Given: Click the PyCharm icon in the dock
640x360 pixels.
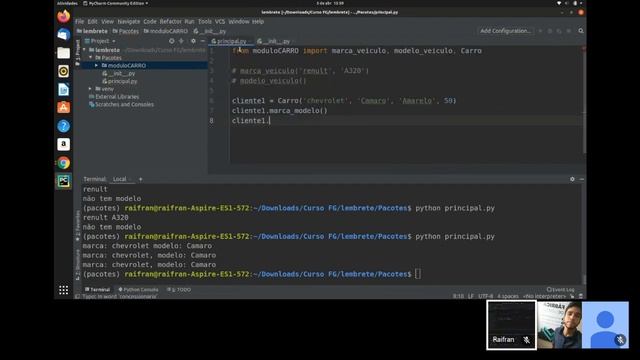Looking at the screenshot, I should tap(63, 181).
